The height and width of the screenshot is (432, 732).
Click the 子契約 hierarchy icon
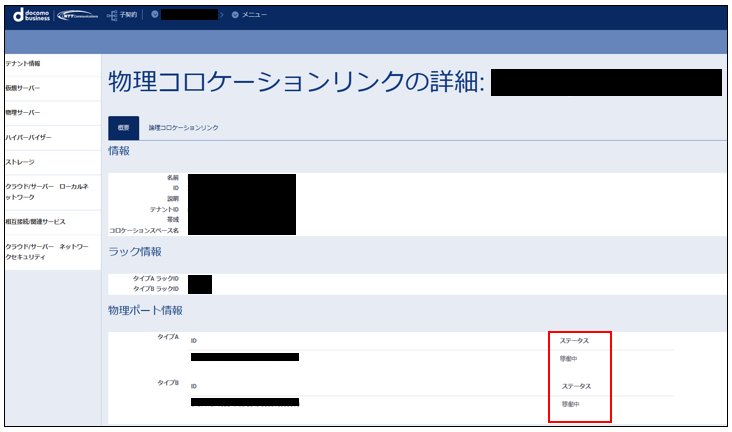(x=111, y=15)
